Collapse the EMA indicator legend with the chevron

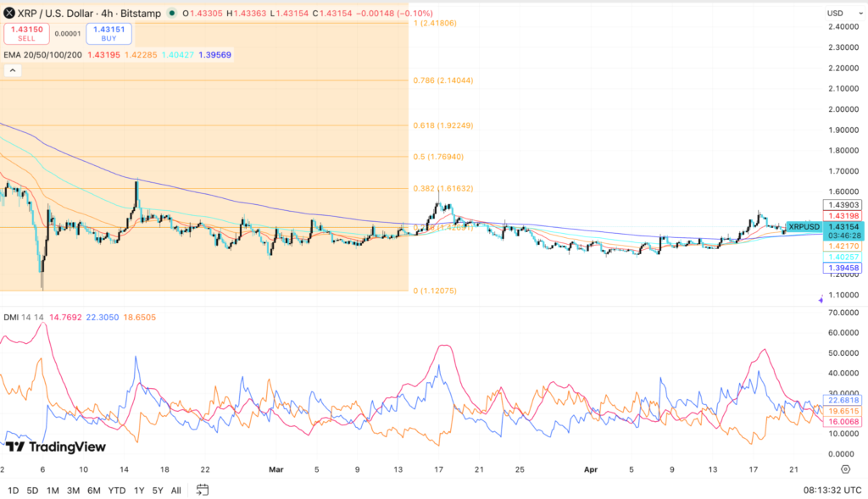click(12, 69)
